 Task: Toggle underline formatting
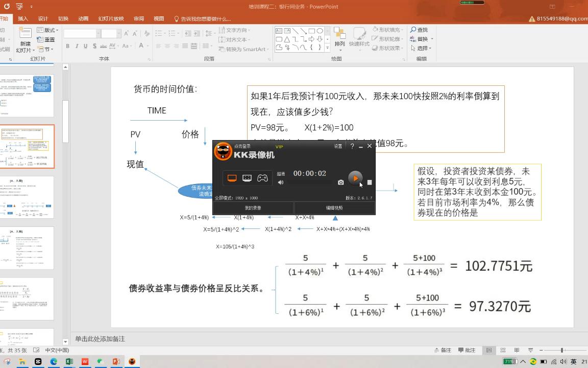pyautogui.click(x=86, y=45)
